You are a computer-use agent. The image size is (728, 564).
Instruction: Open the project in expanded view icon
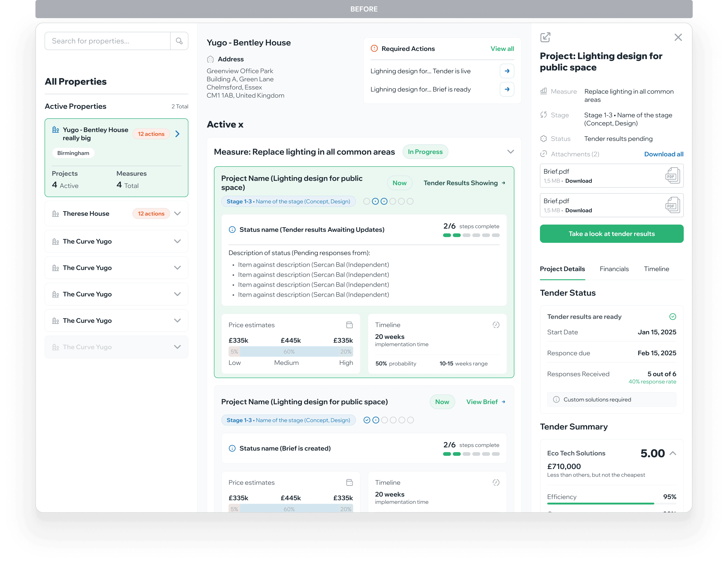tap(545, 37)
